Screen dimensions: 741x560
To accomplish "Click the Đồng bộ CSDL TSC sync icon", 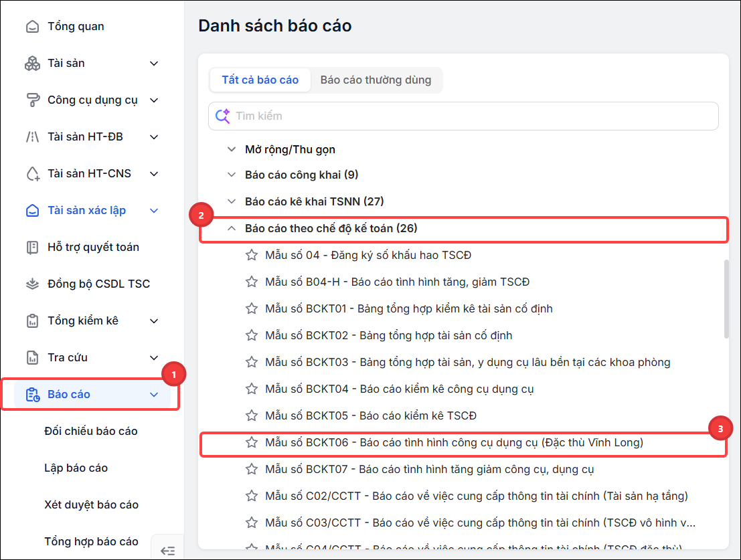I will point(32,284).
